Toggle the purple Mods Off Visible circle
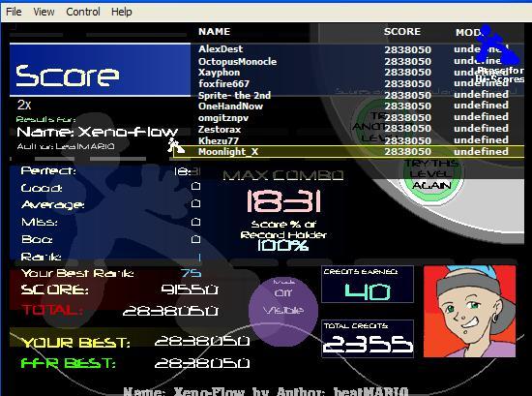 [283, 310]
